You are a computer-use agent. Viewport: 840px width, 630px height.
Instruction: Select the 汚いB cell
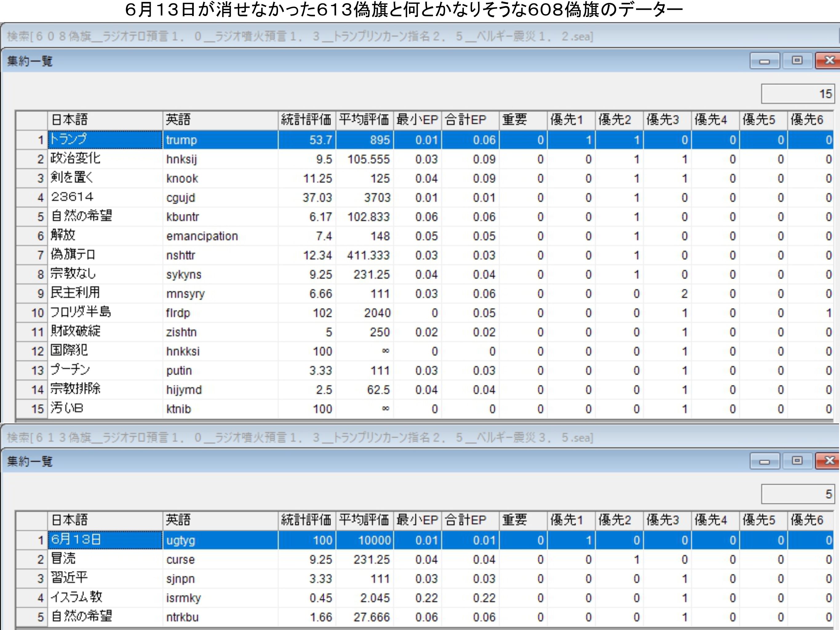click(105, 409)
